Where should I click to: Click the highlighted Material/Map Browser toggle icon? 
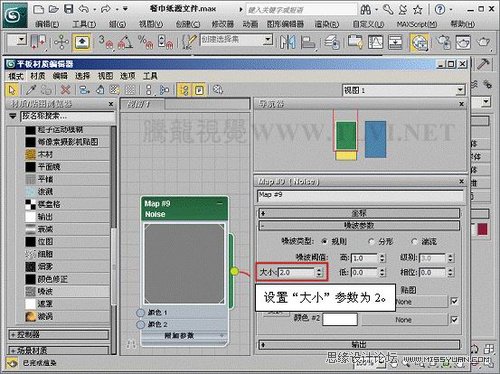(184, 90)
